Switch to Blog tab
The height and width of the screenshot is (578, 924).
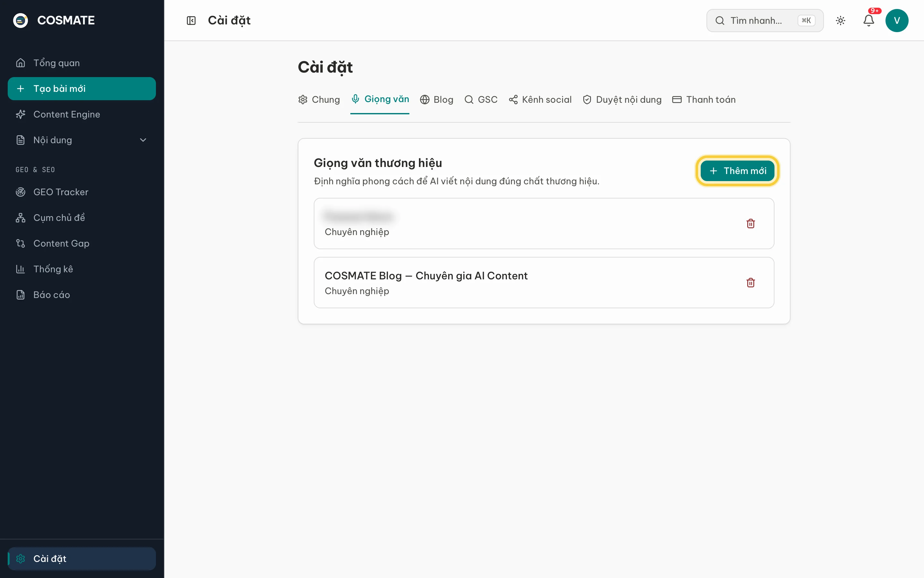[x=436, y=100]
